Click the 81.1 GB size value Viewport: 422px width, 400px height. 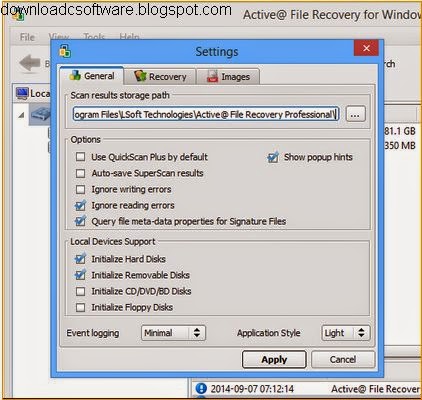[x=399, y=131]
